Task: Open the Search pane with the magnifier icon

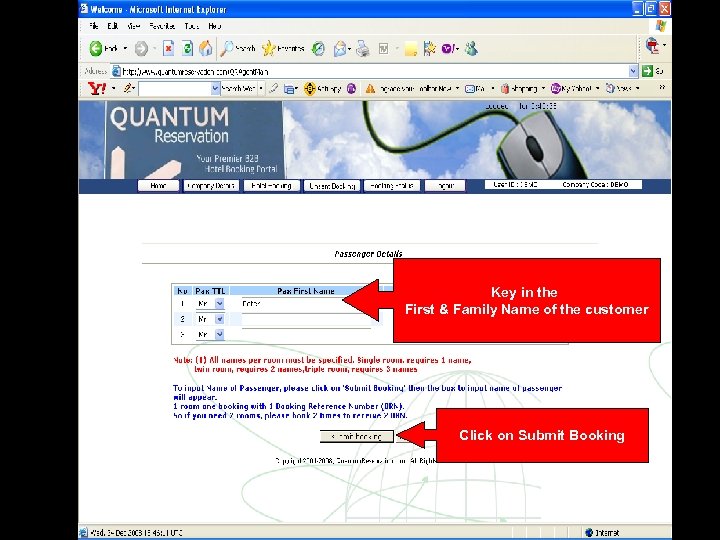Action: 227,48
